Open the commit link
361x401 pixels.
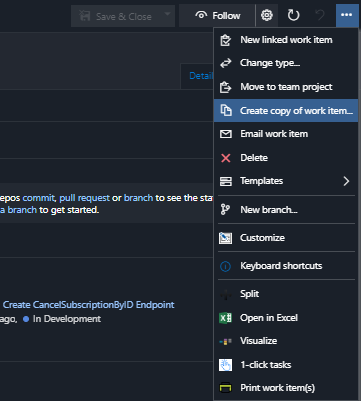click(x=38, y=198)
